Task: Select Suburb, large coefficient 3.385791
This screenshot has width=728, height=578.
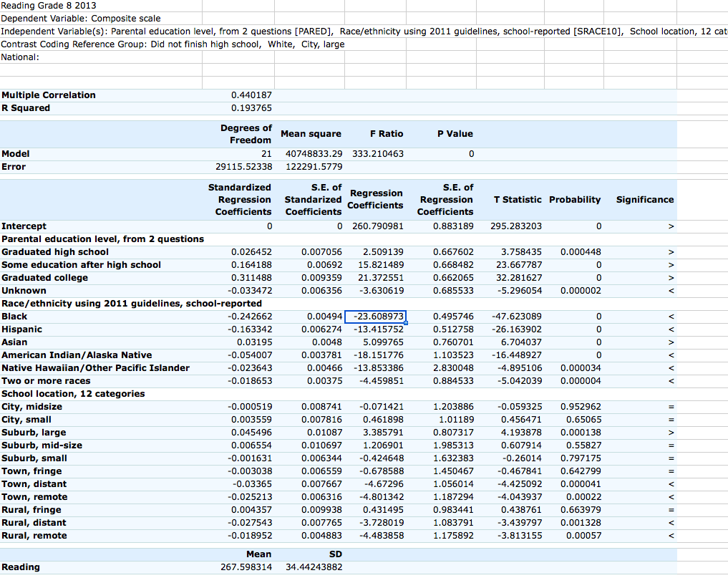Action: click(x=383, y=433)
